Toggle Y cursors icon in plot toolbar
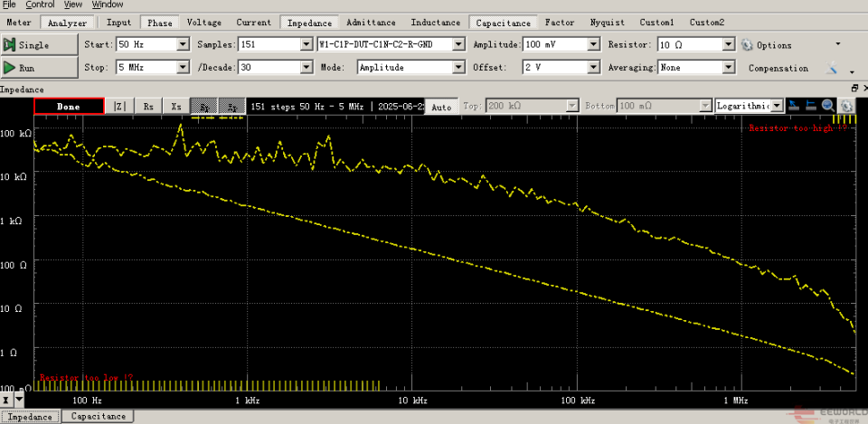The height and width of the screenshot is (424, 868). [x=811, y=106]
